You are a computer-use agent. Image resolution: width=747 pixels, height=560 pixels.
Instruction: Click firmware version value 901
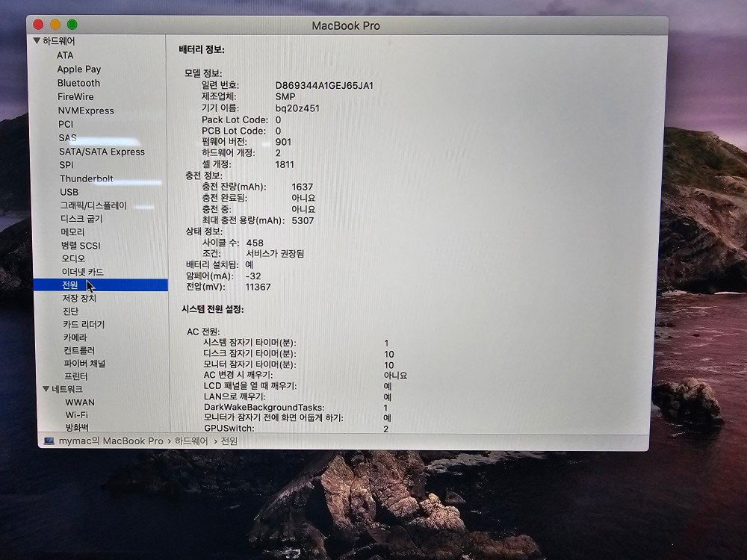[283, 142]
